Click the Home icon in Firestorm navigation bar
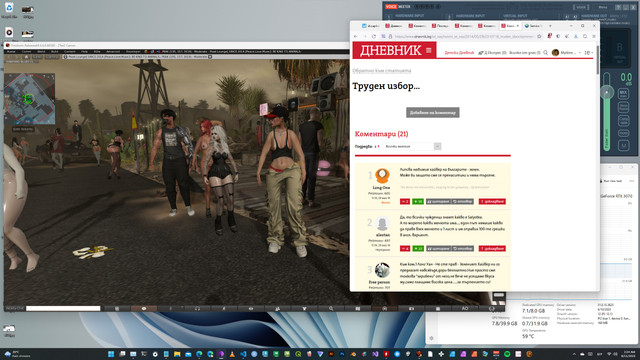 click(26, 57)
